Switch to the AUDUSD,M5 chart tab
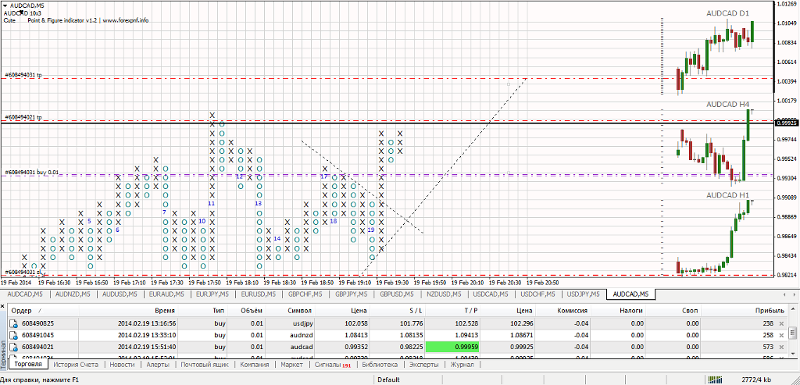This screenshot has width=800, height=385. (x=119, y=294)
